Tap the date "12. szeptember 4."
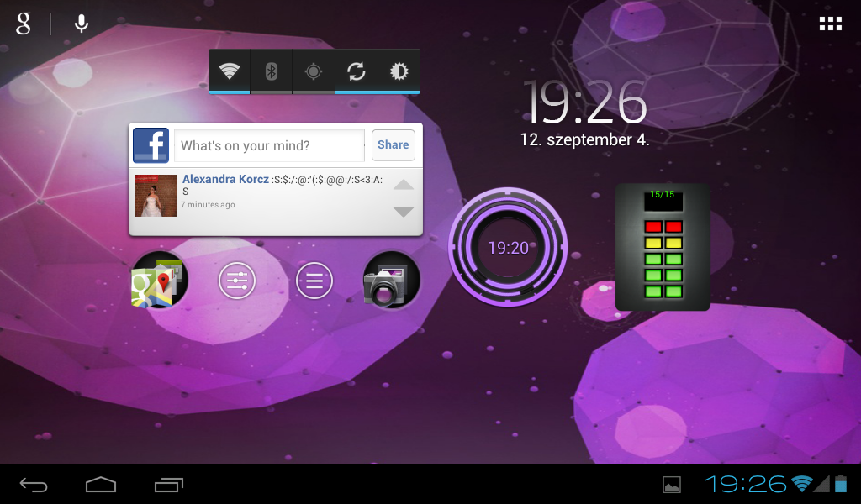 [x=585, y=139]
